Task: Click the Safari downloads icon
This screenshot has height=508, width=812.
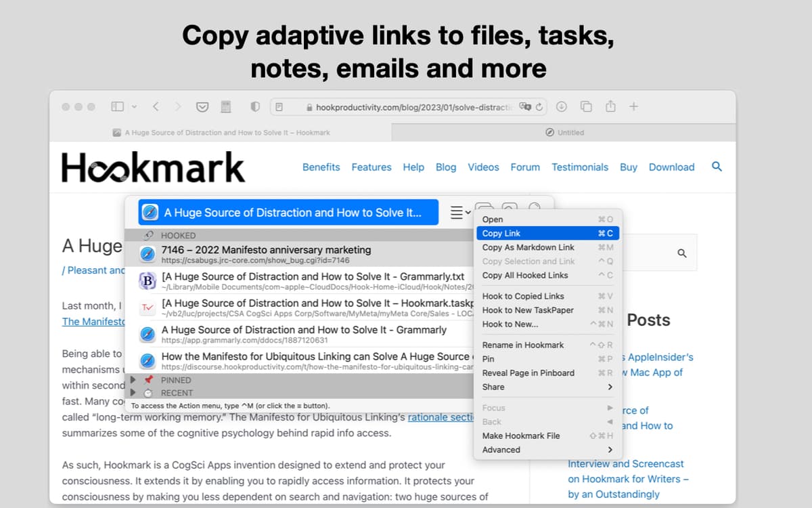Action: (562, 106)
